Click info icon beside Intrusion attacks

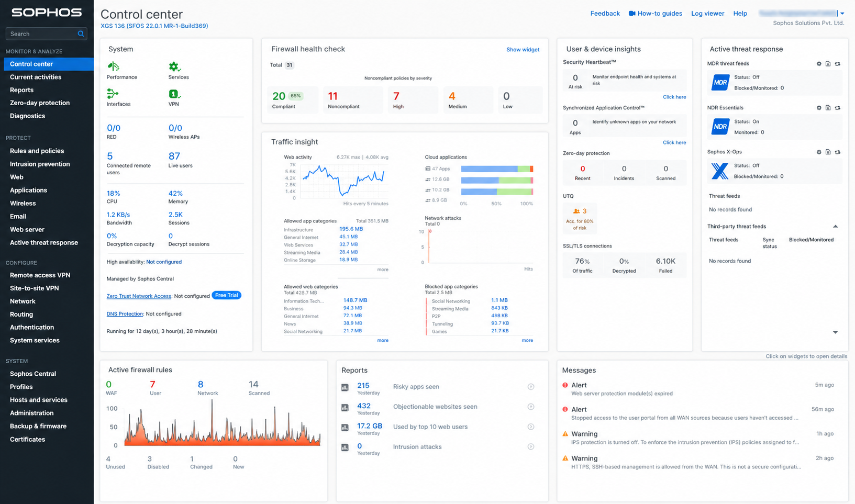pos(531,446)
